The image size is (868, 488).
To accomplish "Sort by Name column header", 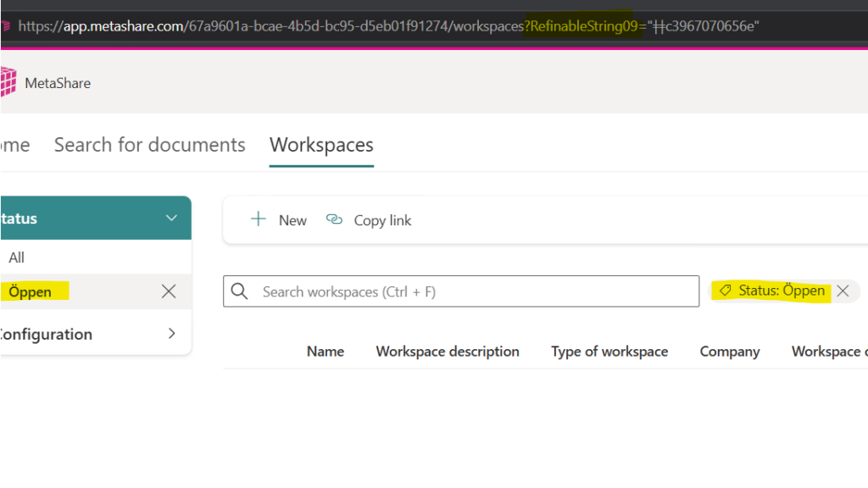I will pos(325,352).
